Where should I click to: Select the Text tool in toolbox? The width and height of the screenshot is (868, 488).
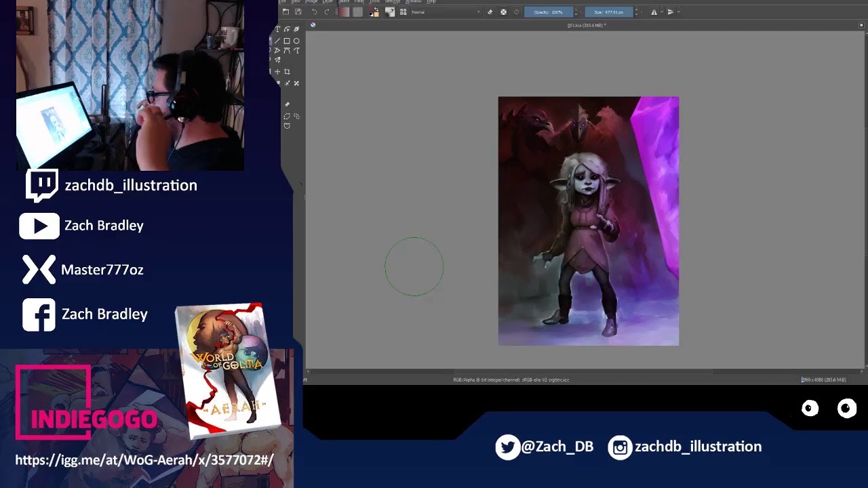[x=277, y=30]
